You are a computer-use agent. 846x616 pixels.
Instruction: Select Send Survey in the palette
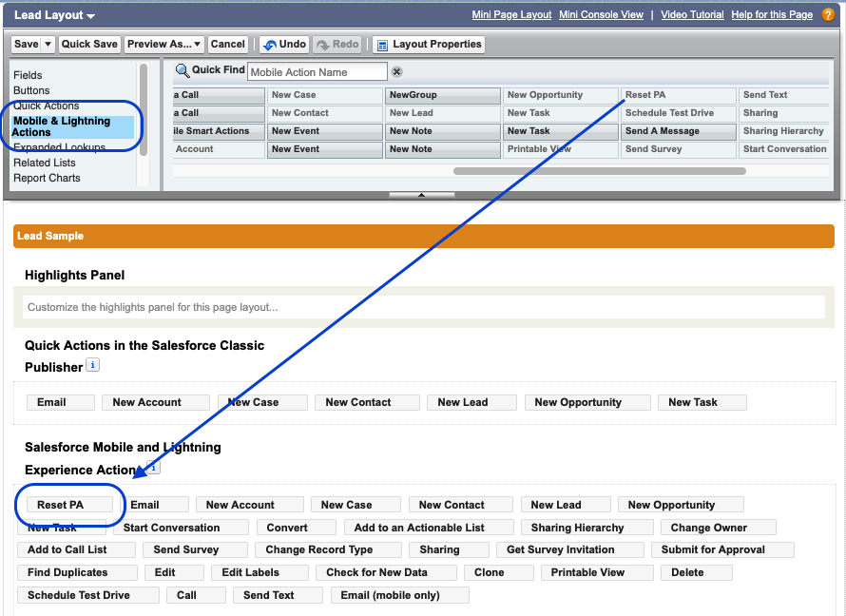click(678, 149)
